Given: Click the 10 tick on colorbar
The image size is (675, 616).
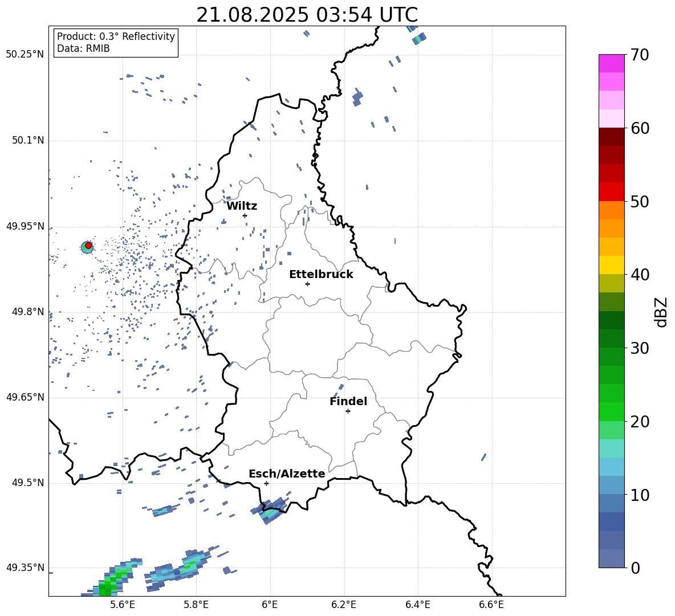Looking at the screenshot, I should [x=640, y=495].
